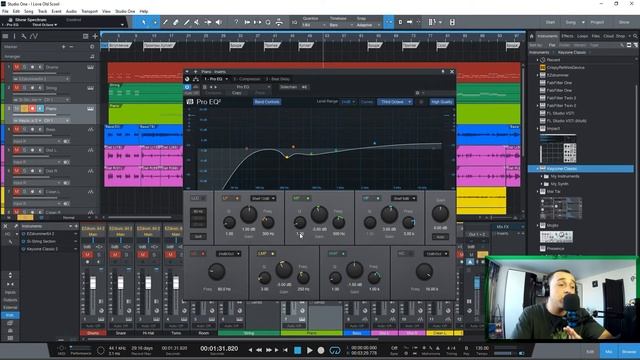Toggle the HF band enable button
The height and width of the screenshot is (360, 640).
[x=378, y=198]
